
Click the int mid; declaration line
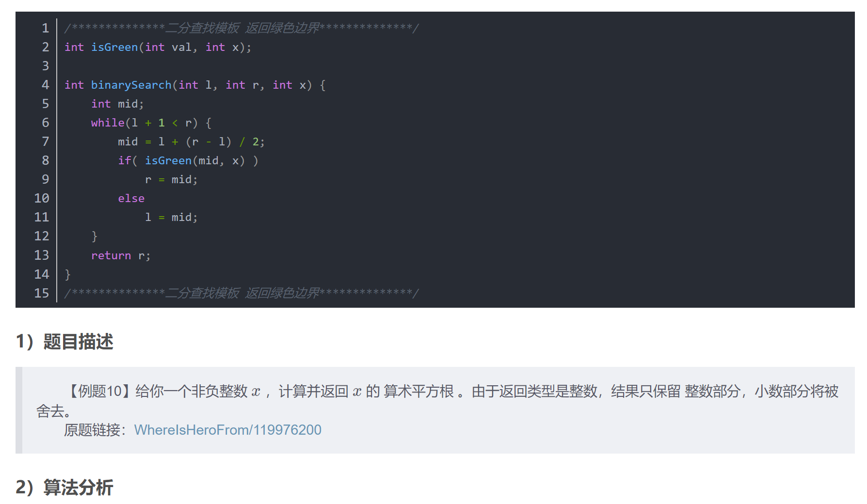coord(117,104)
